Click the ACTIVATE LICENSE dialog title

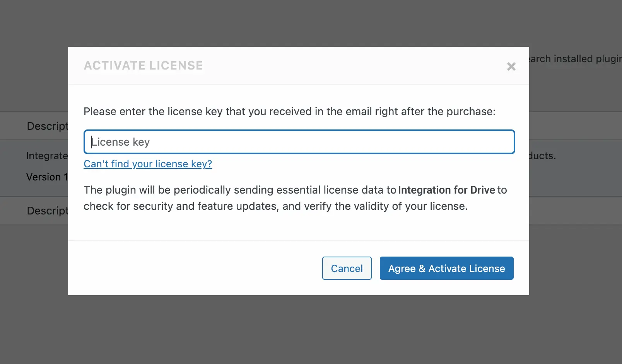[x=143, y=66]
